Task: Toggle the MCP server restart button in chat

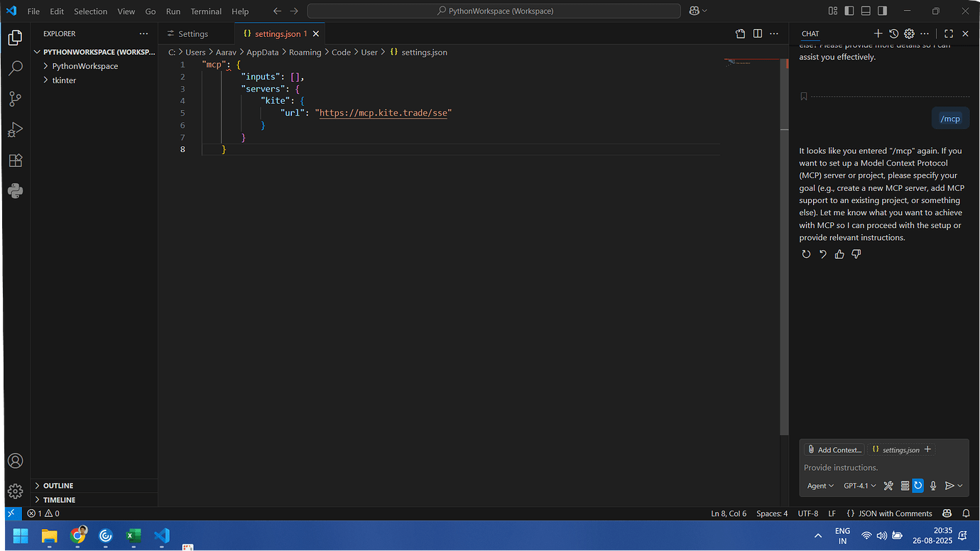Action: [918, 486]
